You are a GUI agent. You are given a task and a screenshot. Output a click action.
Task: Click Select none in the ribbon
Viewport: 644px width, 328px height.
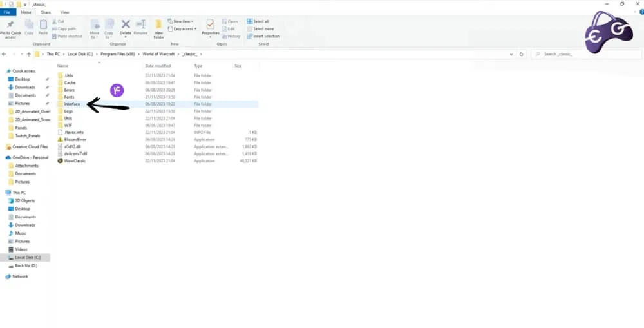coord(260,29)
